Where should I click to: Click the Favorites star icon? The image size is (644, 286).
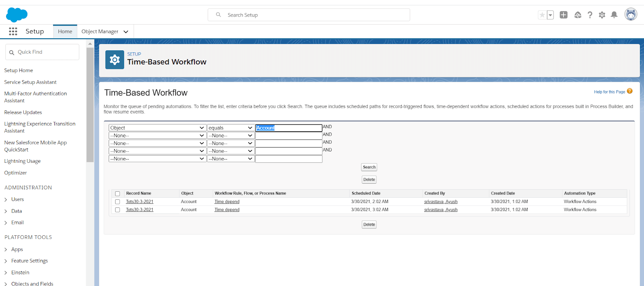click(x=542, y=15)
